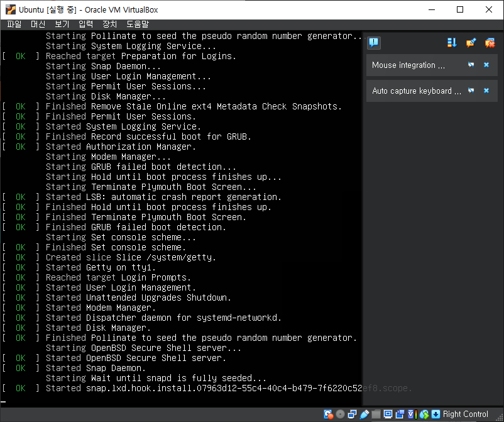Open the 입력 menu
The image size is (504, 422).
pos(85,24)
